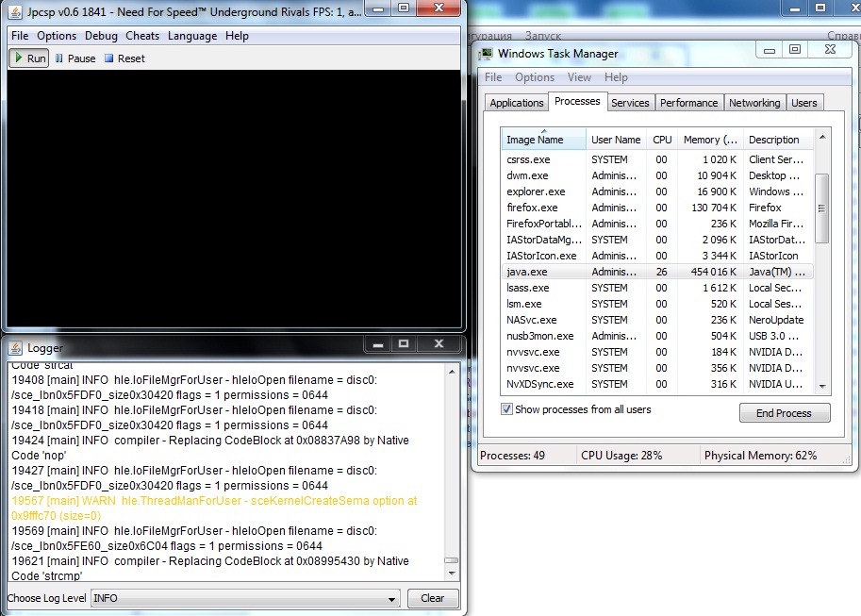Select the nusb3mon.exe process

(657, 336)
